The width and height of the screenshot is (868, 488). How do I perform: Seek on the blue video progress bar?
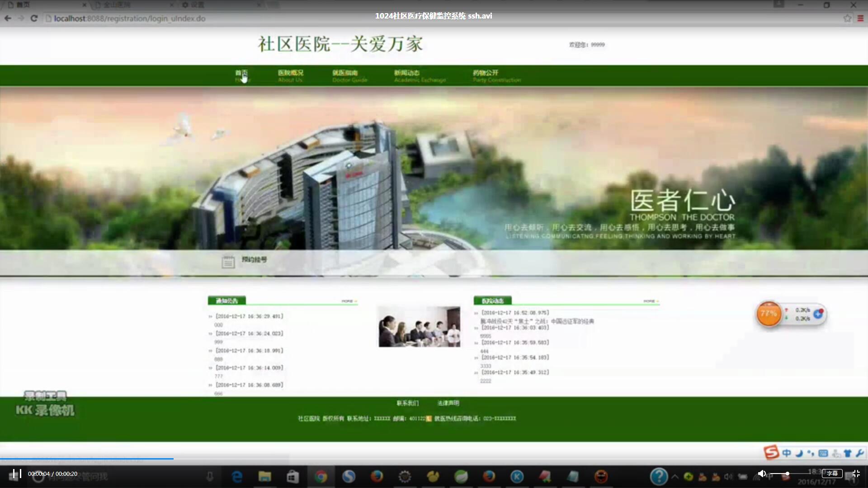pyautogui.click(x=87, y=459)
